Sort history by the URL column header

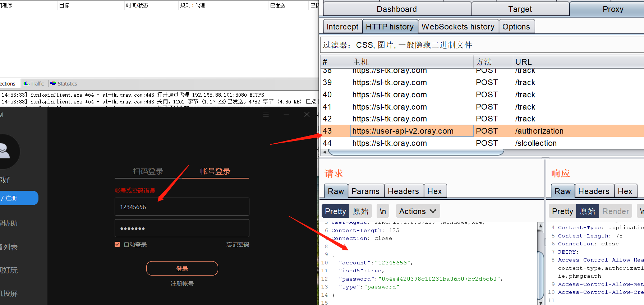coord(578,62)
